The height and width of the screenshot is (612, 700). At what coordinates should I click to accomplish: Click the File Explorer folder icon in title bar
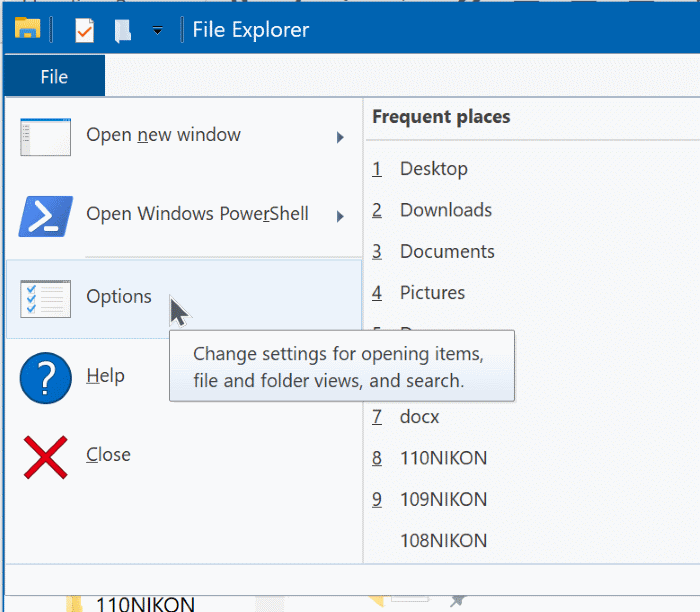tap(27, 29)
